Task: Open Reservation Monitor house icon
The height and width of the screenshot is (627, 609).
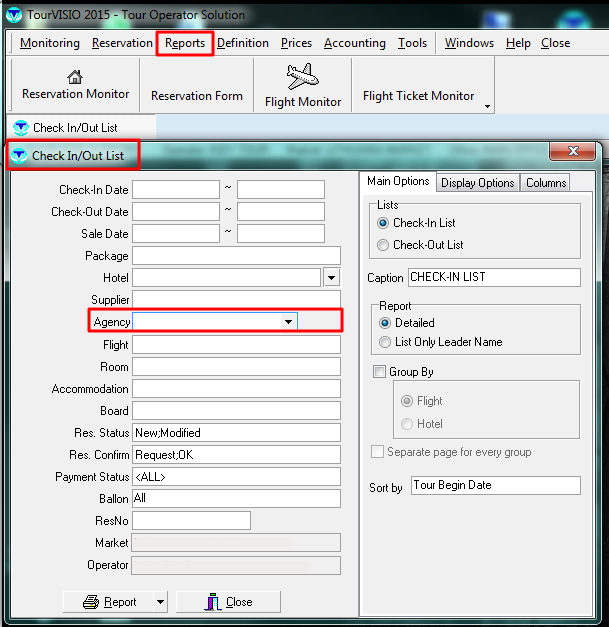Action: click(x=75, y=77)
